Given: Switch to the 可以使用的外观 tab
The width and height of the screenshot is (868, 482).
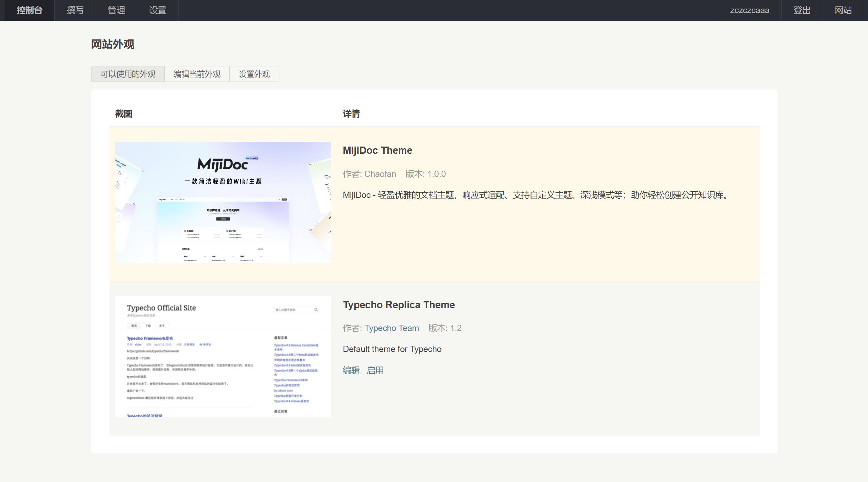Looking at the screenshot, I should (128, 74).
